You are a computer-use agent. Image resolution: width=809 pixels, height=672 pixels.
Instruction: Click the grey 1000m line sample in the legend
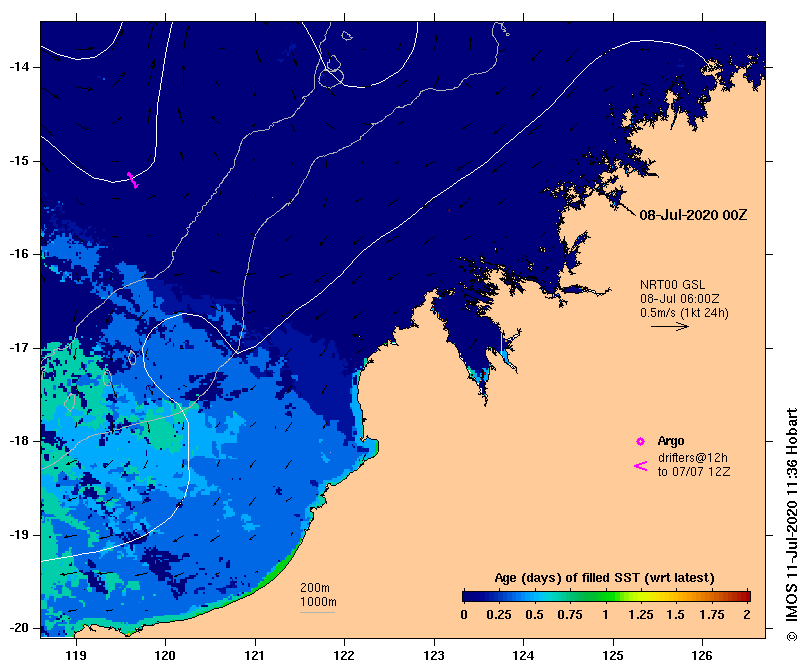317,613
